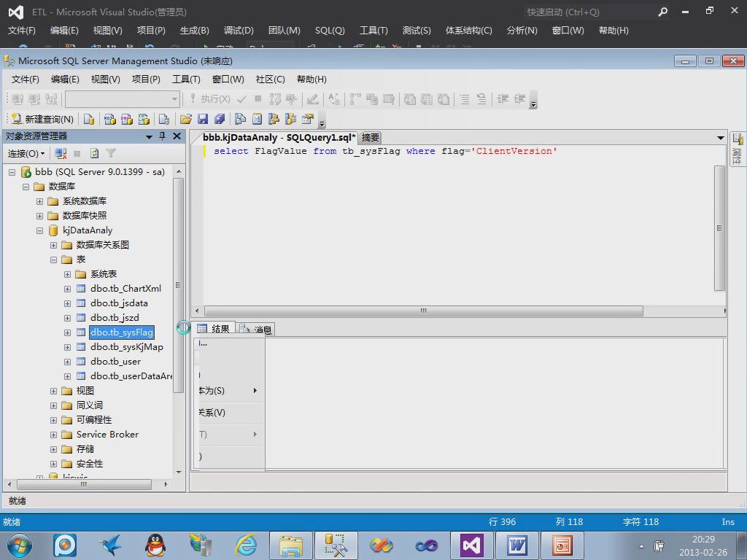The height and width of the screenshot is (560, 747).
Task: Select the 可编程性 folder
Action: click(94, 420)
